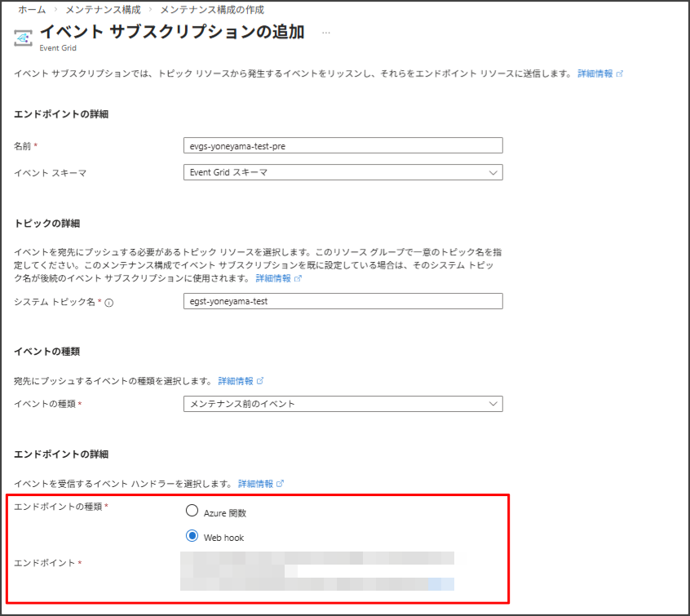Click the 名前 field containing evgs-yoneyama-test-pre
Screen dimensions: 690x616
click(343, 145)
